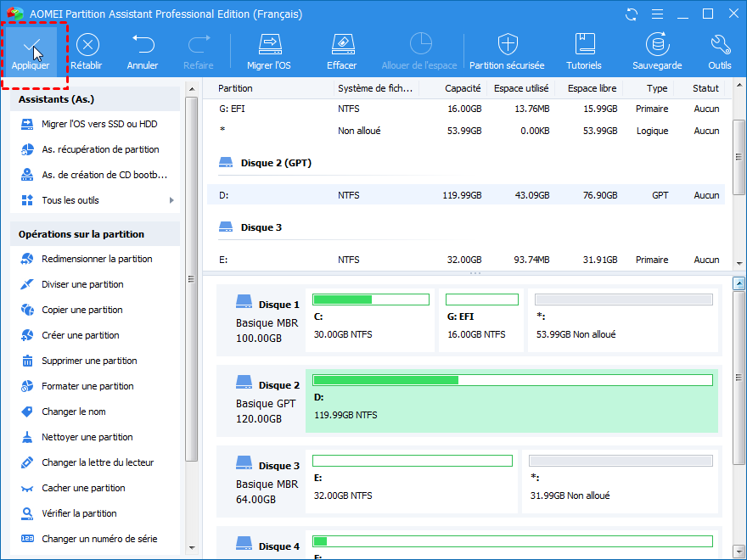Choose Formater une partition operation
Image resolution: width=747 pixels, height=560 pixels.
[x=87, y=386]
